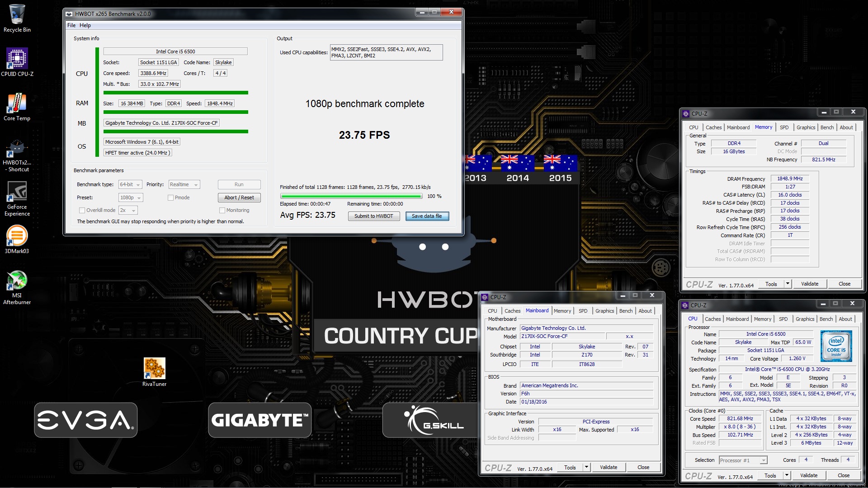Click the HPET timer active field
The width and height of the screenshot is (868, 488).
137,153
